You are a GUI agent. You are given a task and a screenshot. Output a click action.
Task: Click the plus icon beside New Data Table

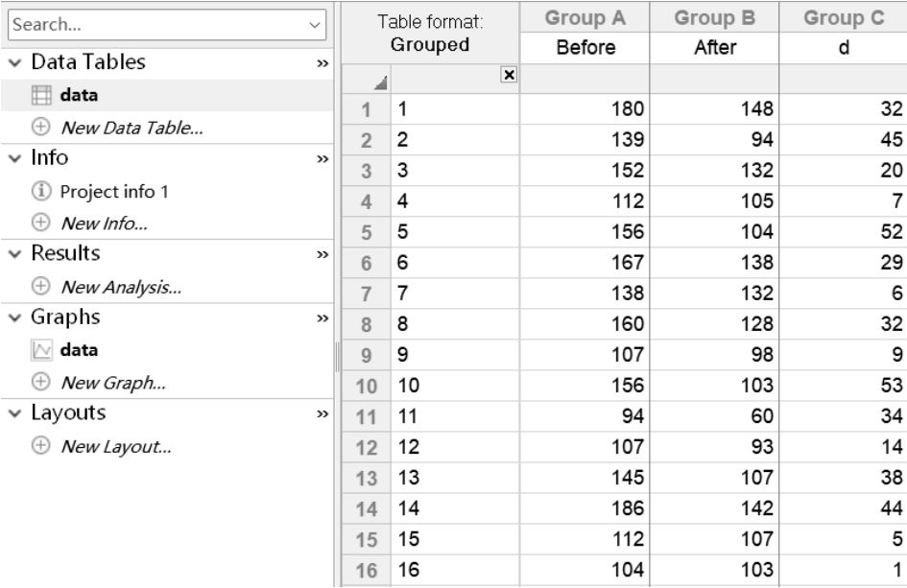(x=40, y=127)
